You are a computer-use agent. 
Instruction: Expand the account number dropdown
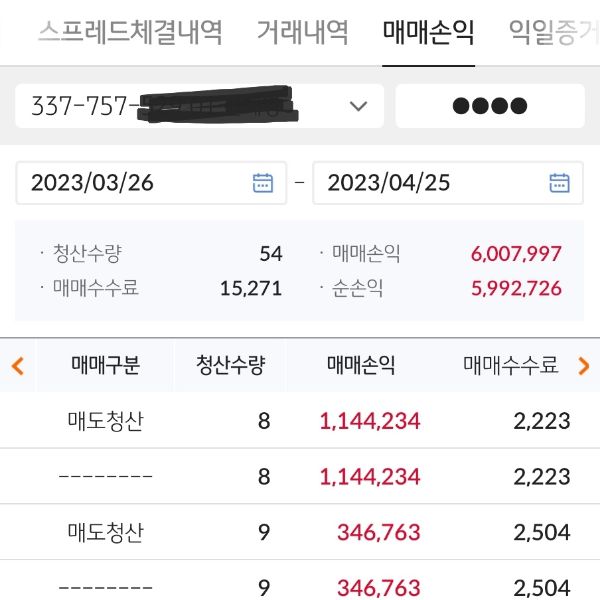coord(358,106)
